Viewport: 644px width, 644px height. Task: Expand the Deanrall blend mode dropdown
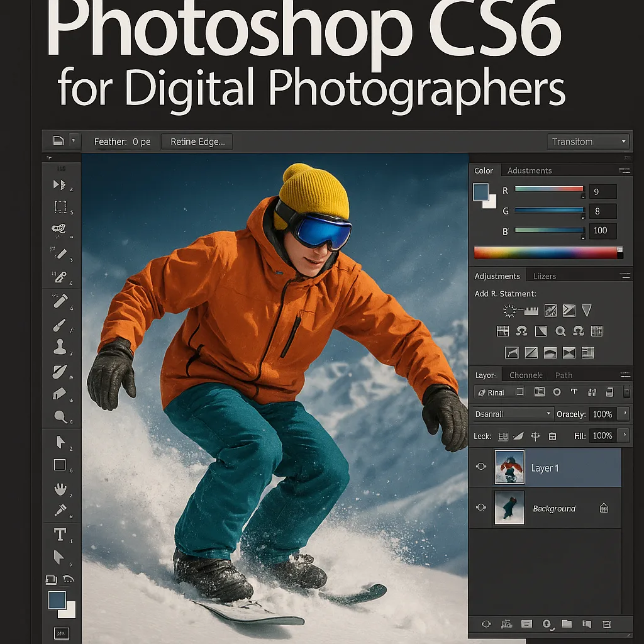click(513, 414)
